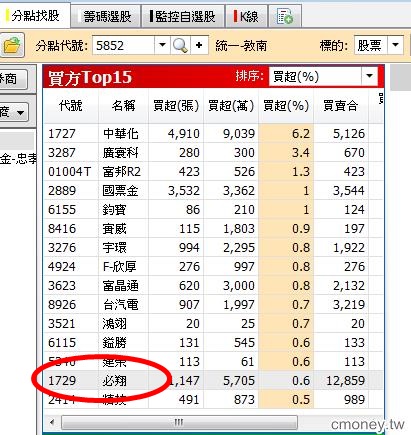Select row 1727 中華化
The height and width of the screenshot is (435, 411).
pos(213,134)
